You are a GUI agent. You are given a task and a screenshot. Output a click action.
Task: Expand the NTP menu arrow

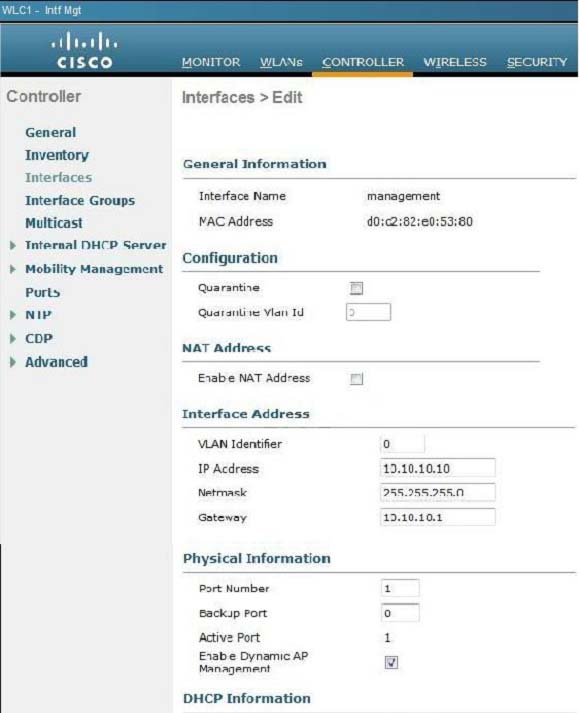pyautogui.click(x=13, y=315)
